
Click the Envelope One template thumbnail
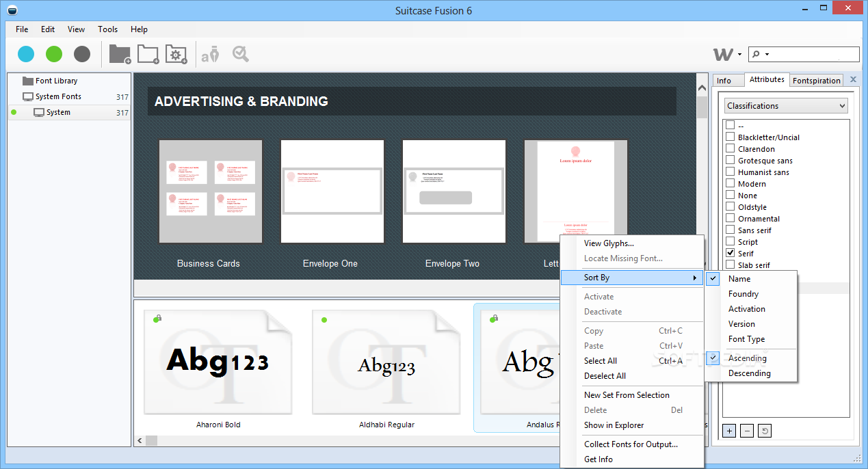tap(332, 191)
